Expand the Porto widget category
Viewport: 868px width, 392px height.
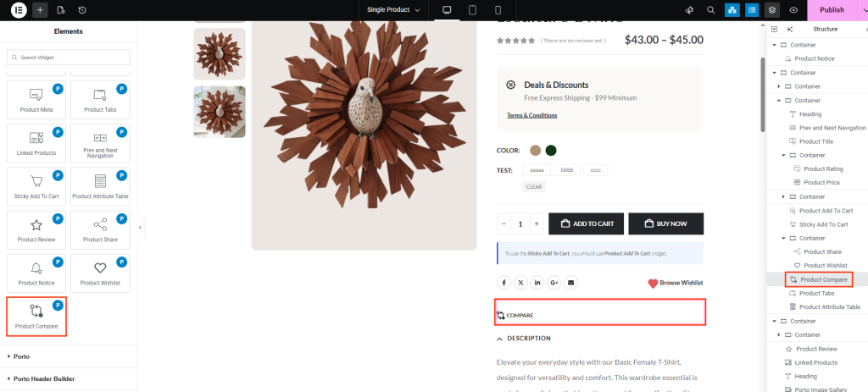(22, 356)
